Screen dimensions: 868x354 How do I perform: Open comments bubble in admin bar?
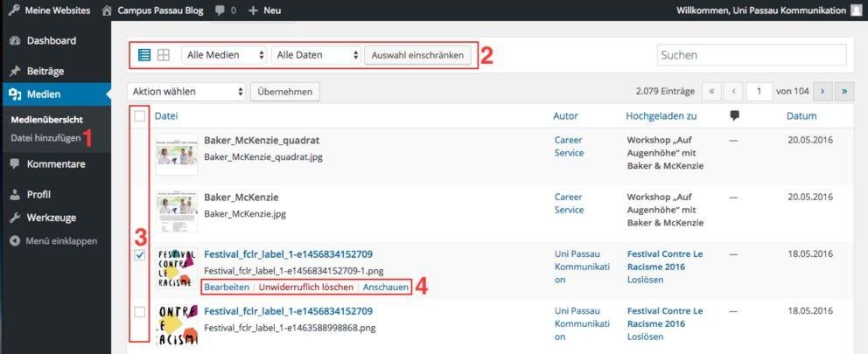220,10
